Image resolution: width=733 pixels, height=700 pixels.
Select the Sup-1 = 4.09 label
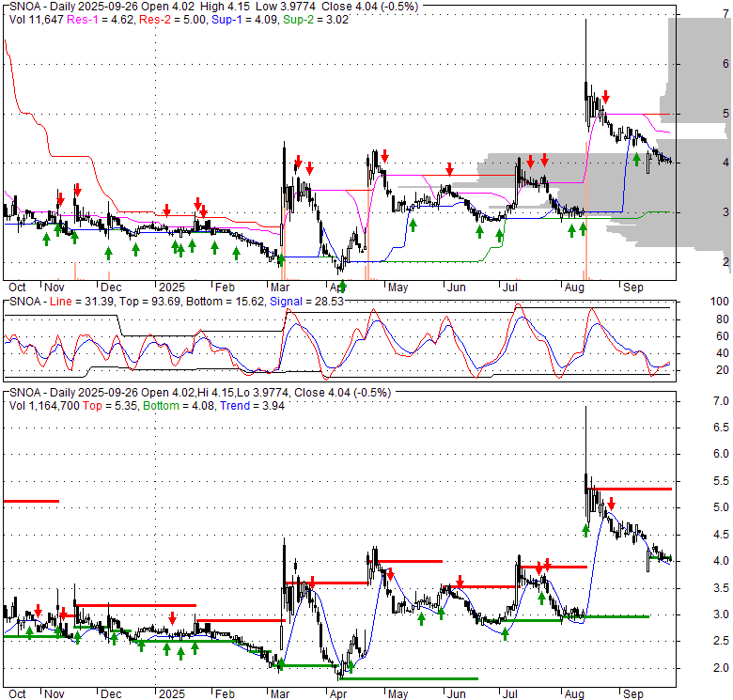coord(244,20)
